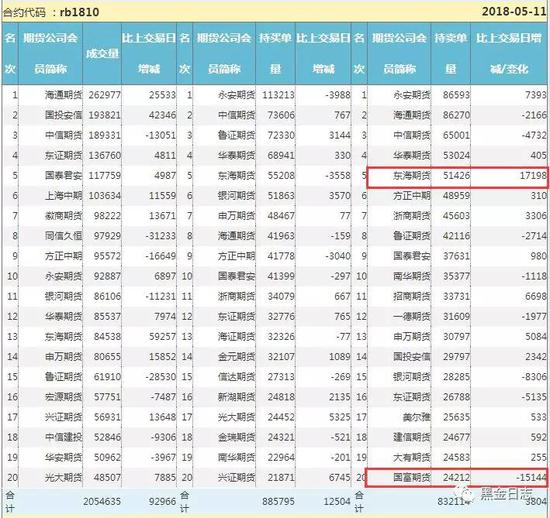Select long position value "51863"
This screenshot has height=518, width=550.
(281, 196)
